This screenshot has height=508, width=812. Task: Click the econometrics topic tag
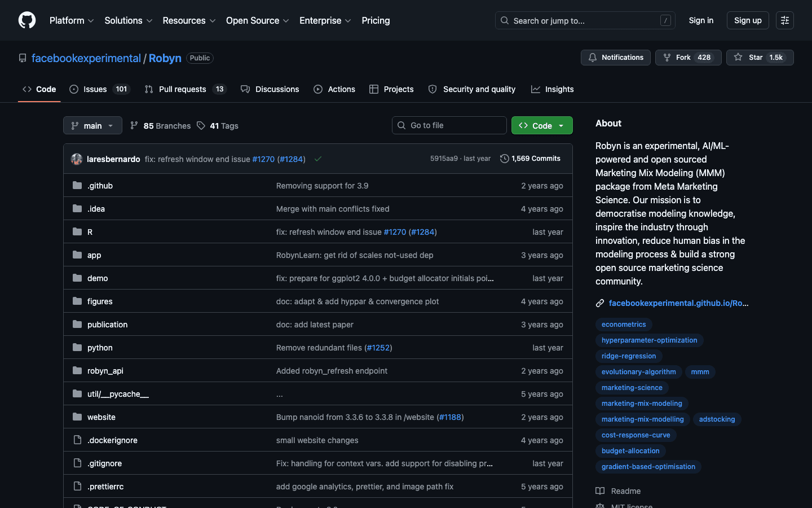pos(624,325)
